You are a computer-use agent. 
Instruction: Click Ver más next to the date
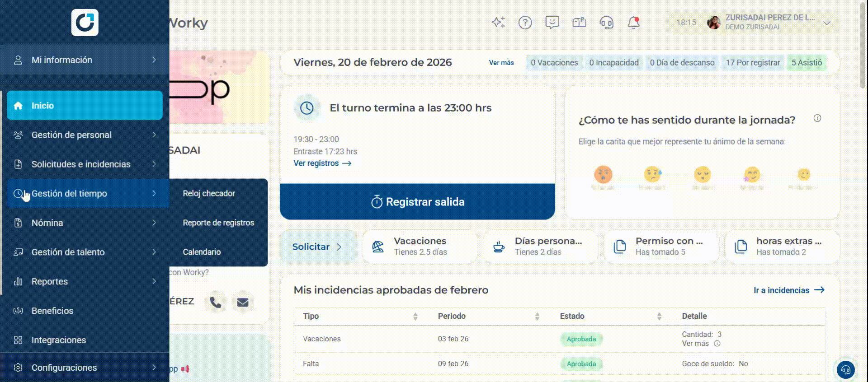501,63
